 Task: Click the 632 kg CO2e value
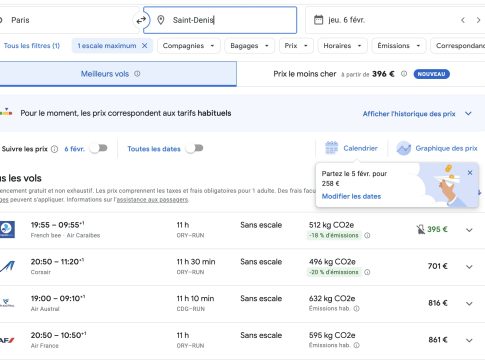pos(332,298)
